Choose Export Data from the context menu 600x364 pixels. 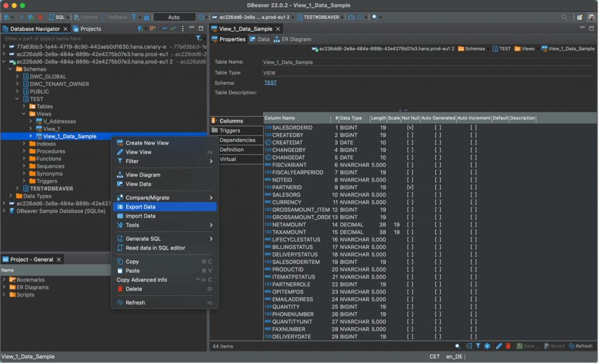165,207
